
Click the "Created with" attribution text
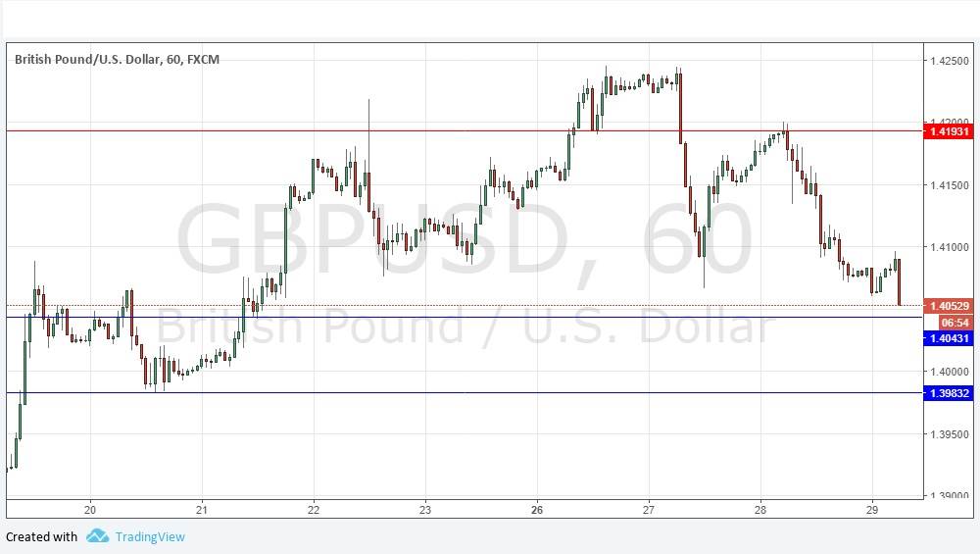(41, 536)
